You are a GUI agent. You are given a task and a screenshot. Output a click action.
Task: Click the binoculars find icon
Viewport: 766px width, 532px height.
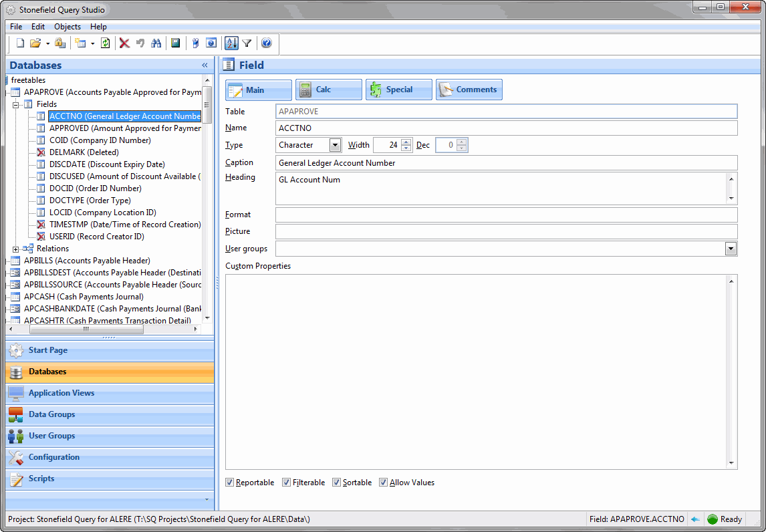point(156,43)
